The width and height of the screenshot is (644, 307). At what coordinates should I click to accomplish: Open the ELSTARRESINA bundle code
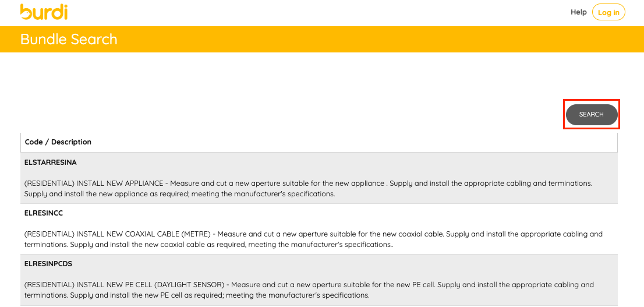click(x=51, y=163)
